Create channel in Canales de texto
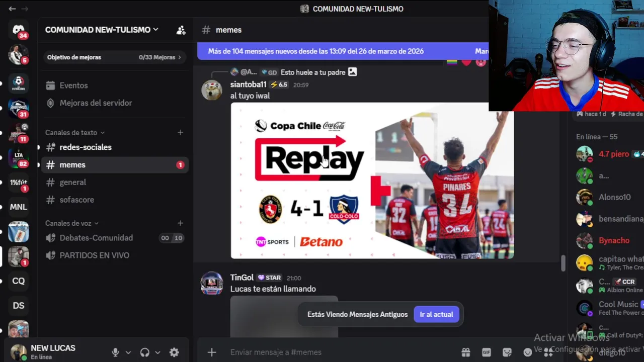This screenshot has height=362, width=644. 180,132
